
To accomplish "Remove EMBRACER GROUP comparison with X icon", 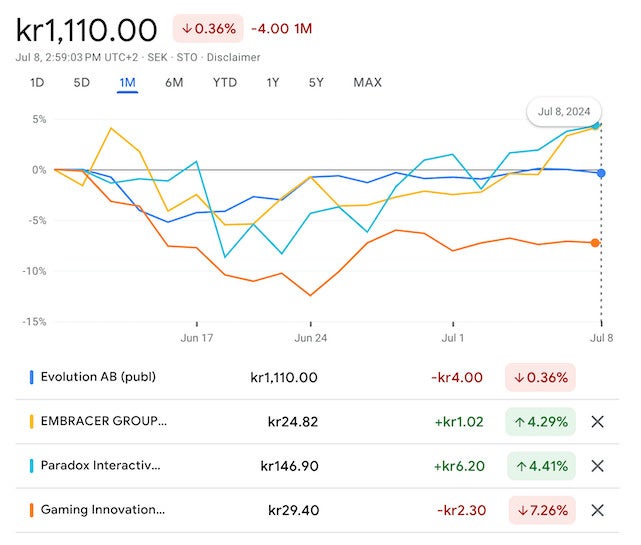I will (x=598, y=422).
